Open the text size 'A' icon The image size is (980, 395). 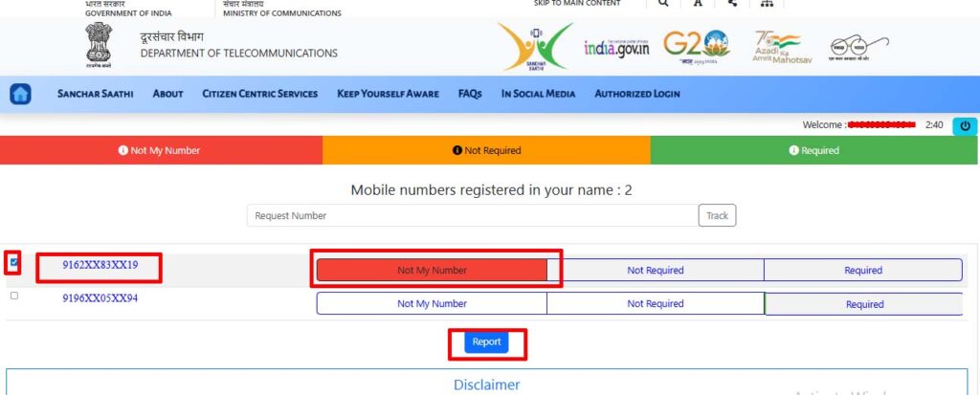tap(698, 3)
